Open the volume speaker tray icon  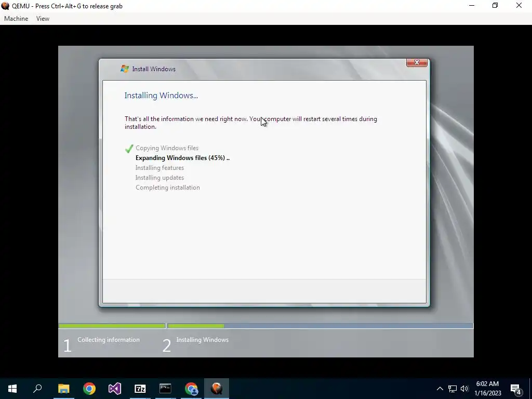click(x=464, y=389)
